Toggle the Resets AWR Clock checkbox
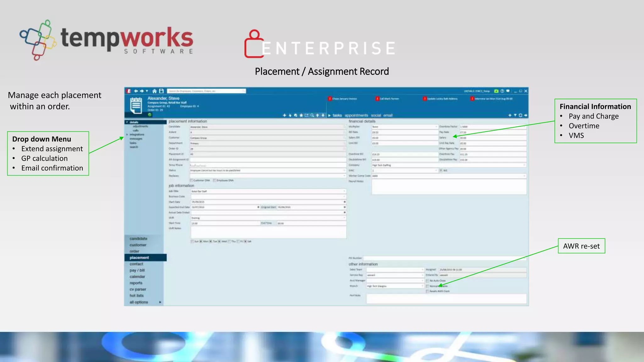This screenshot has height=362, width=644. pos(427,291)
